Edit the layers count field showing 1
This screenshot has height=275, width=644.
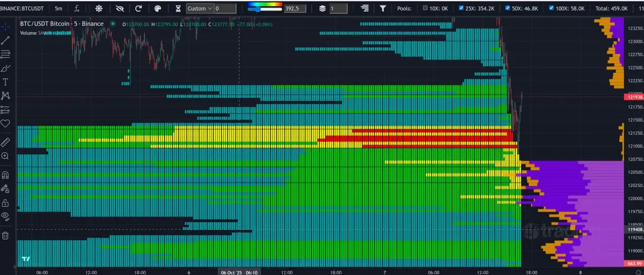[339, 9]
